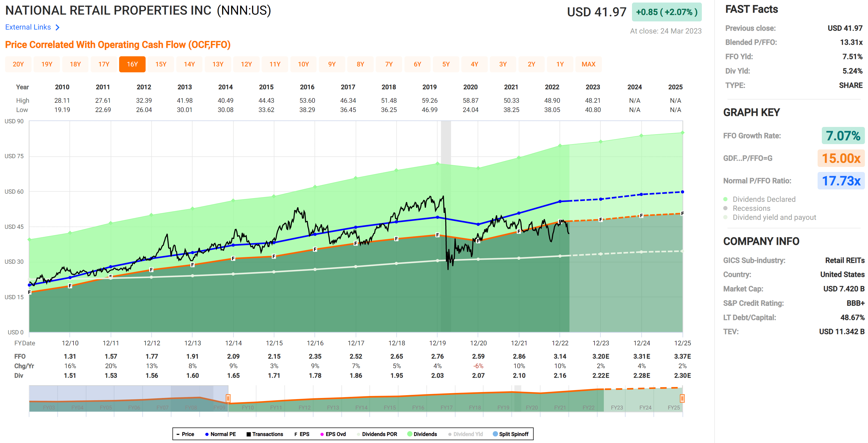Click the green Dividends legend circle
868x443 pixels.
[x=410, y=434]
